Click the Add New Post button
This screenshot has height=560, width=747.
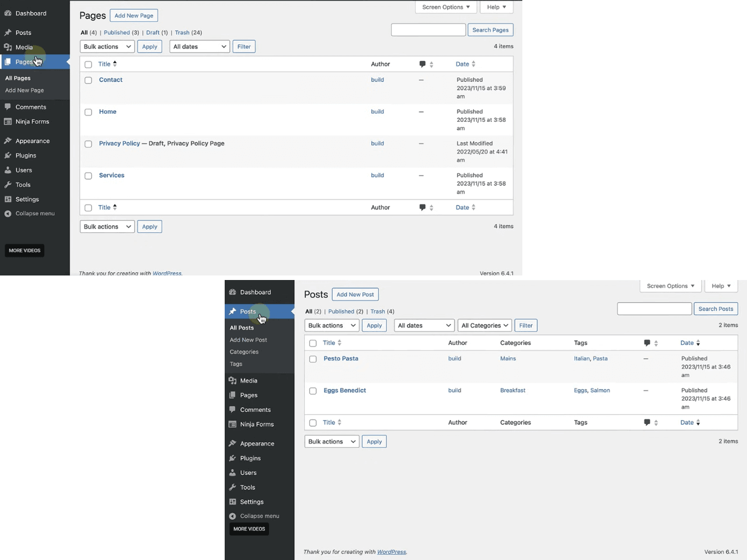(355, 295)
